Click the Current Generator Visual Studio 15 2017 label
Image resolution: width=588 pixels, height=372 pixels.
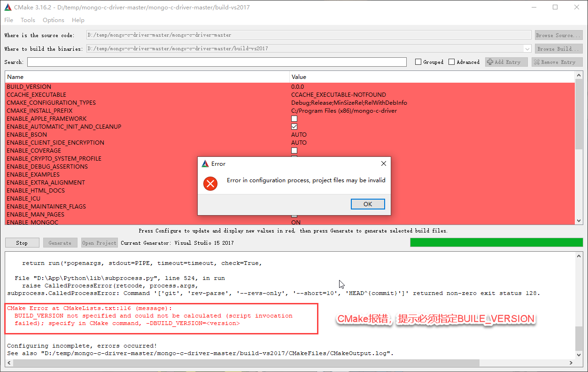(x=177, y=243)
